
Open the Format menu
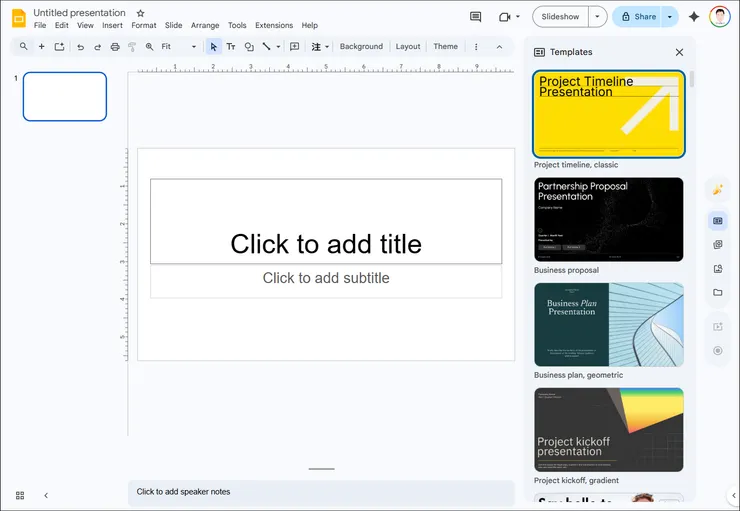point(143,25)
